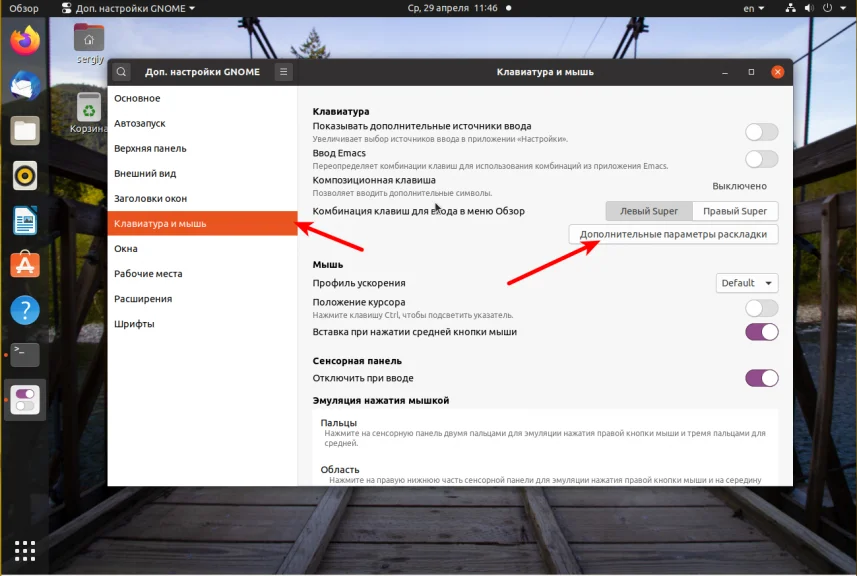Screen dimensions: 857x576
Task: Open the sergiy home folder desktop icon
Action: coord(89,44)
